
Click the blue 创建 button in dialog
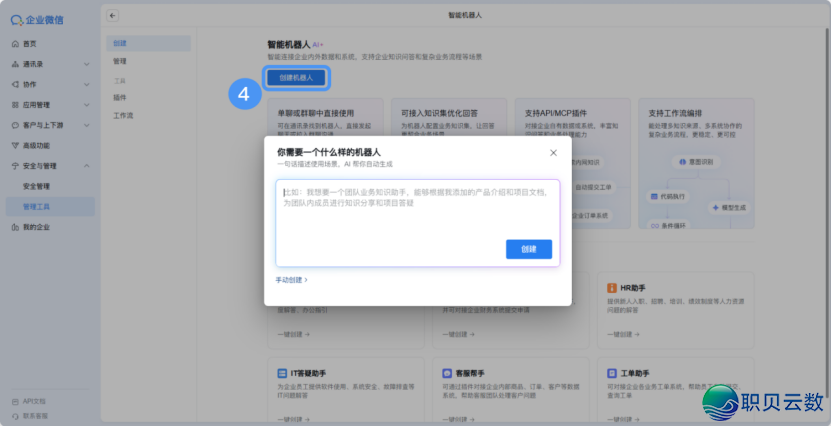pyautogui.click(x=528, y=249)
